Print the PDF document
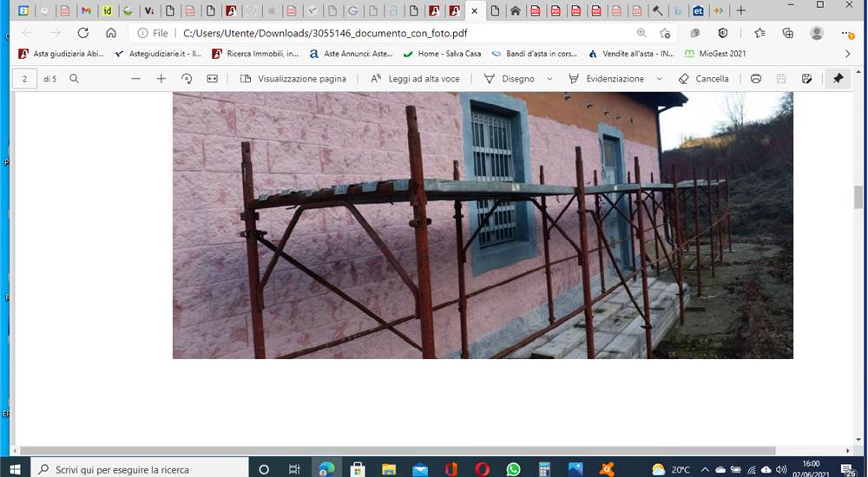This screenshot has width=868, height=477. pos(756,79)
